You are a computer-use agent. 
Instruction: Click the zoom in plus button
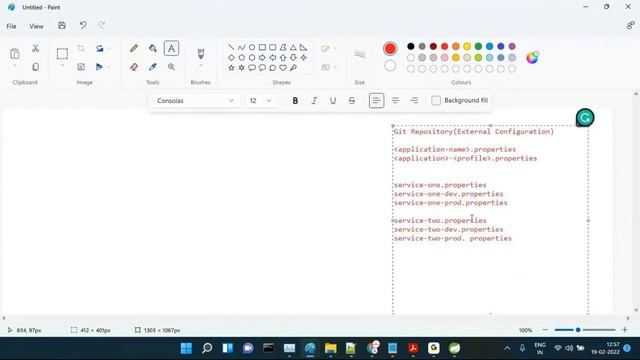pyautogui.click(x=624, y=330)
